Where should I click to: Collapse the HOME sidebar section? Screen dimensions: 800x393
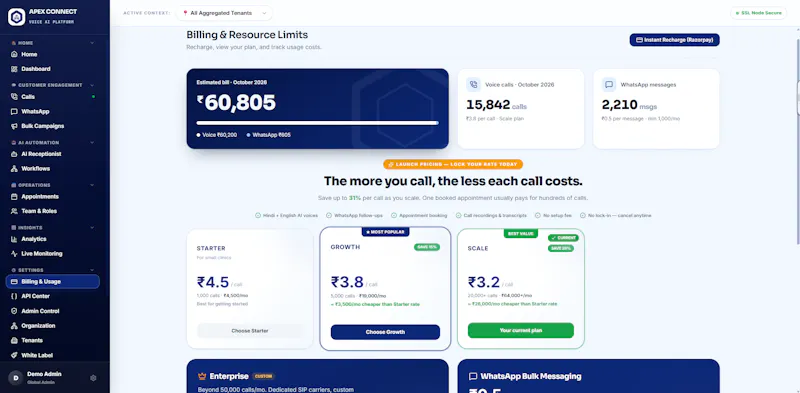[92, 43]
